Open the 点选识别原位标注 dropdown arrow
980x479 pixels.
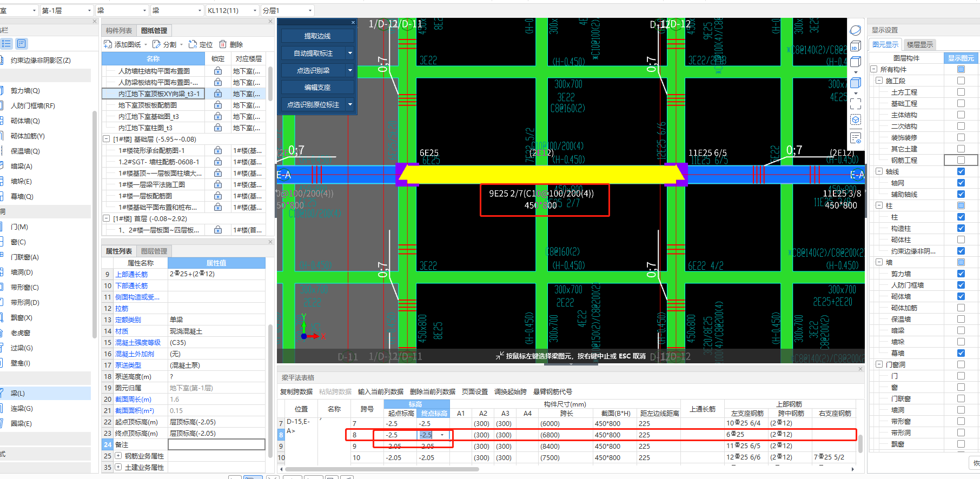350,104
